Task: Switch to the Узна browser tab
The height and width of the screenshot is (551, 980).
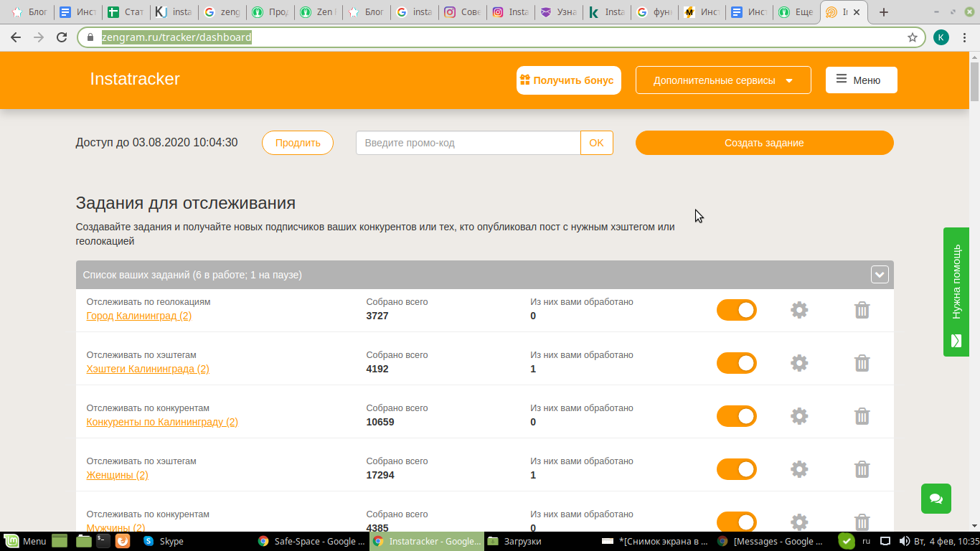Action: point(557,12)
